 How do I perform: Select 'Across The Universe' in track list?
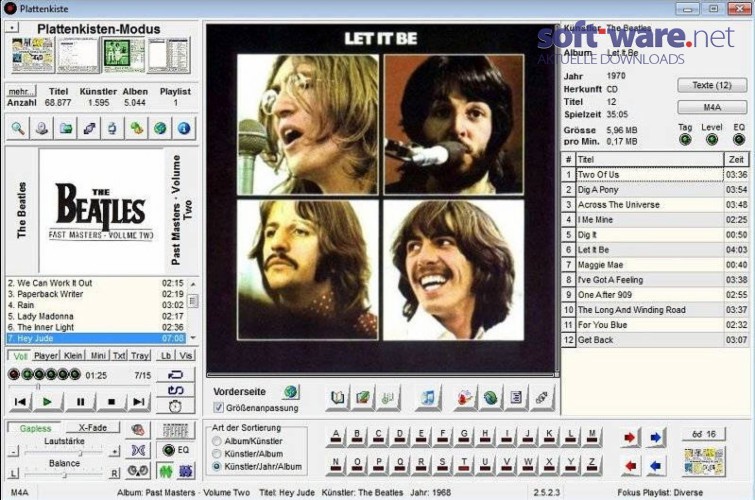[x=655, y=205]
